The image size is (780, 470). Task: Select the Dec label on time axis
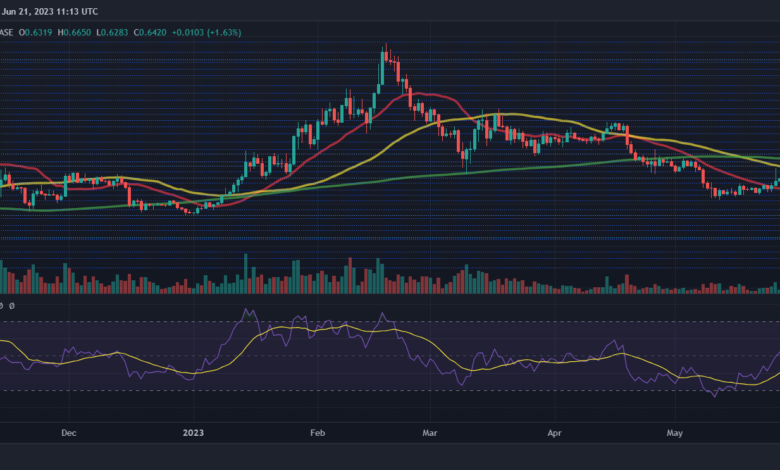point(69,434)
